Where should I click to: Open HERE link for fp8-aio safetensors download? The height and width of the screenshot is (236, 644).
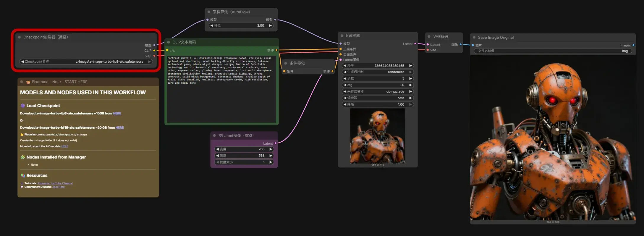pos(117,114)
